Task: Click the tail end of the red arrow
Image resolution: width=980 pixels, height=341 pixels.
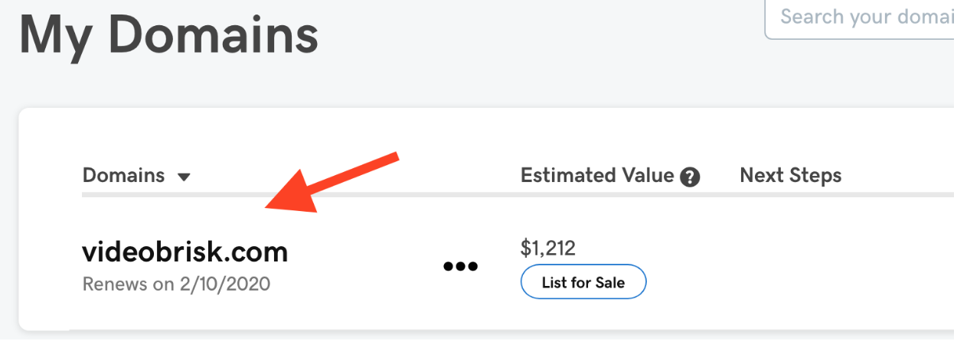Action: (x=395, y=158)
